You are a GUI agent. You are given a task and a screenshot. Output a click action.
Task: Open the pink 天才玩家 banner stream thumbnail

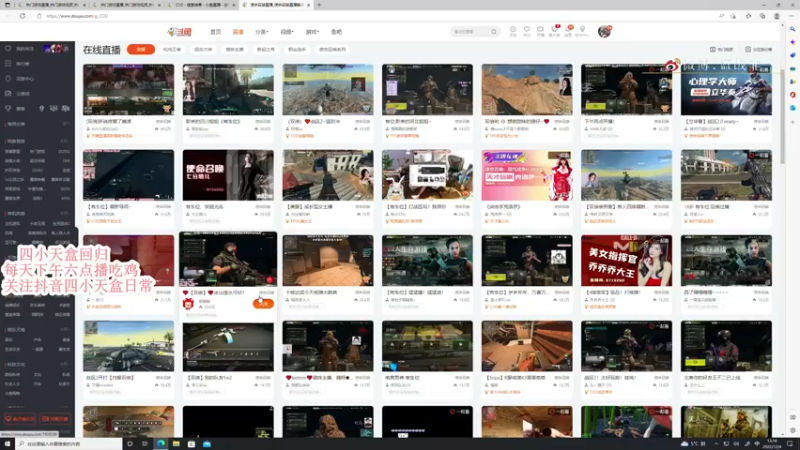[527, 175]
